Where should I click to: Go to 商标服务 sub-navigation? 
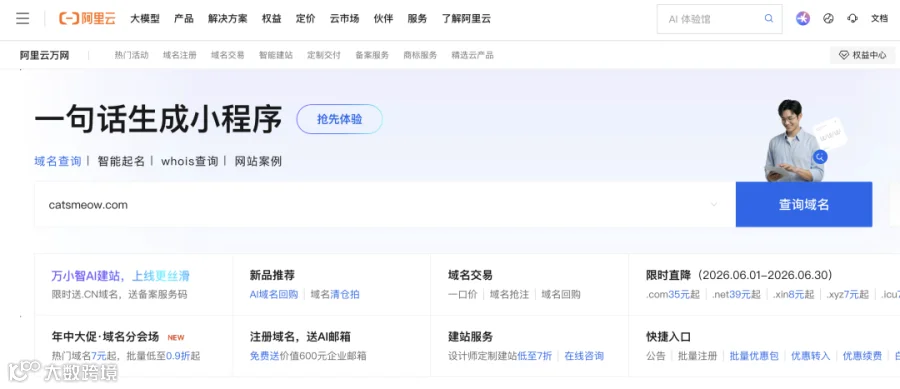[x=420, y=56]
